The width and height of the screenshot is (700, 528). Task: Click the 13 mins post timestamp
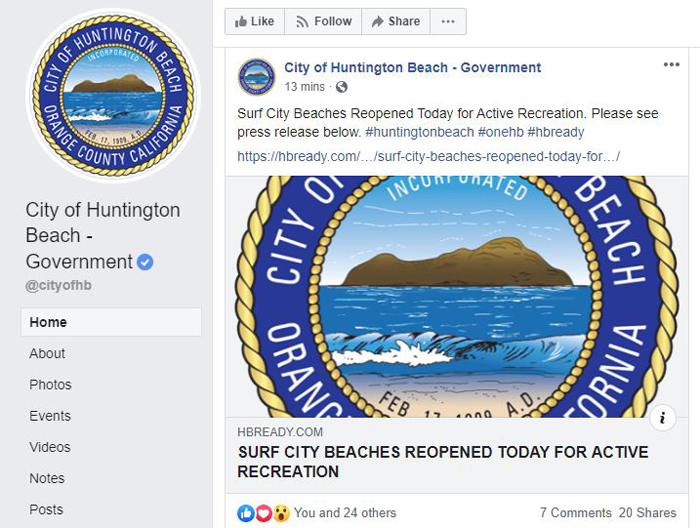[304, 87]
